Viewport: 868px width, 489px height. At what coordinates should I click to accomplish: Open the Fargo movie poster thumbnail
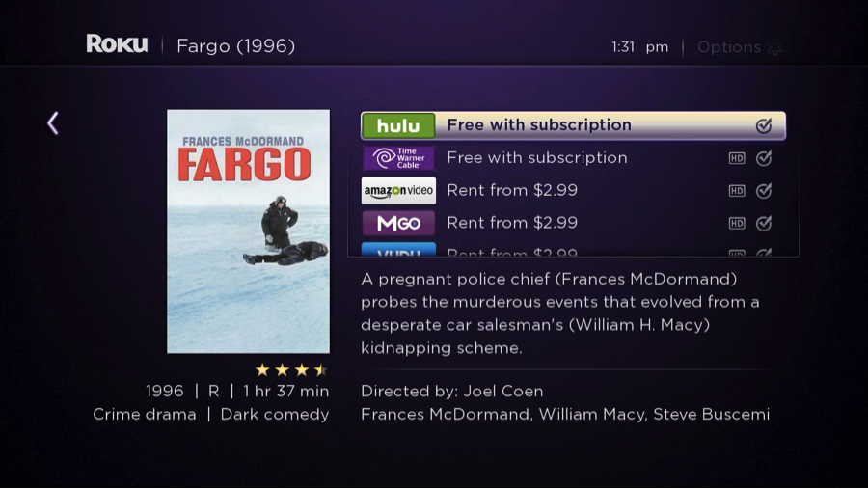click(248, 231)
